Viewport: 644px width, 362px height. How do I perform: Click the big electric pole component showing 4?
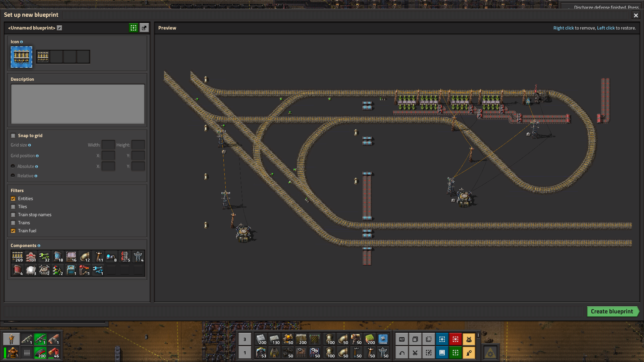coord(138,257)
